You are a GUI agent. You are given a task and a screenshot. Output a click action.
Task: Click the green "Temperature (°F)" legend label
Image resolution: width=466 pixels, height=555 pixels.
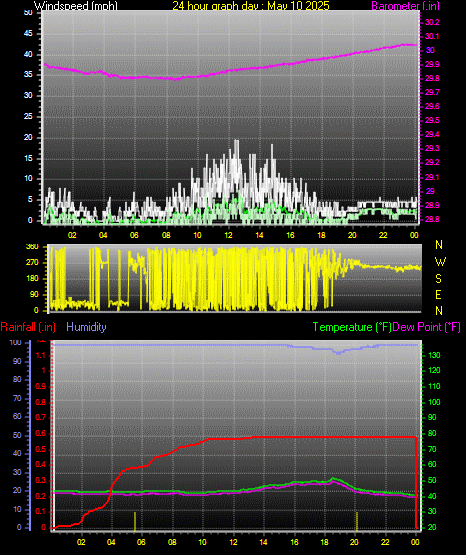coord(352,327)
